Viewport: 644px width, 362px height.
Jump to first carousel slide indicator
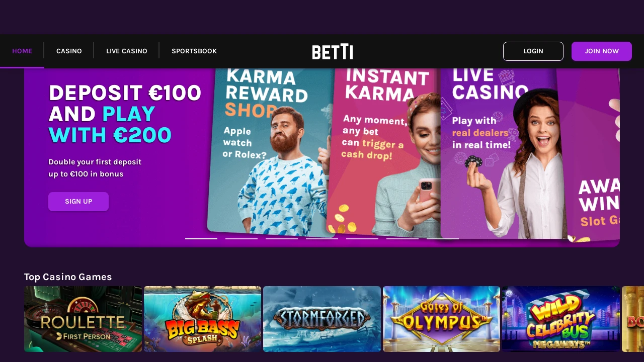tap(201, 239)
